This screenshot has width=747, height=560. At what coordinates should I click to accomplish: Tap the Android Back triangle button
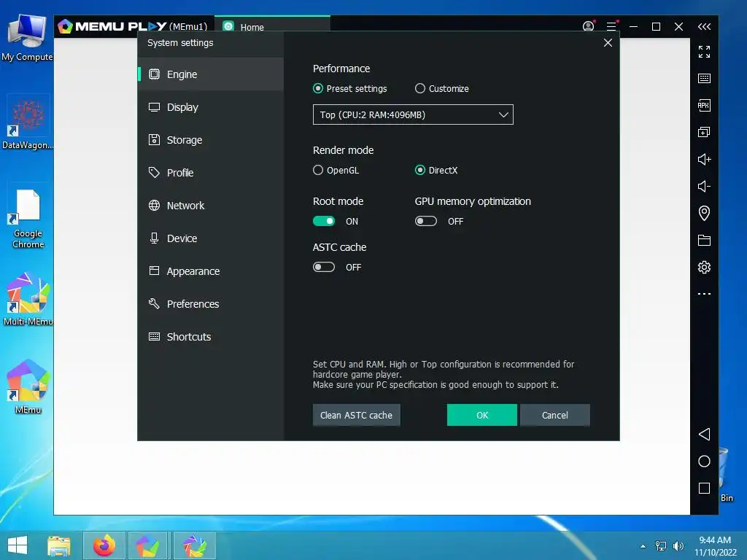point(704,434)
